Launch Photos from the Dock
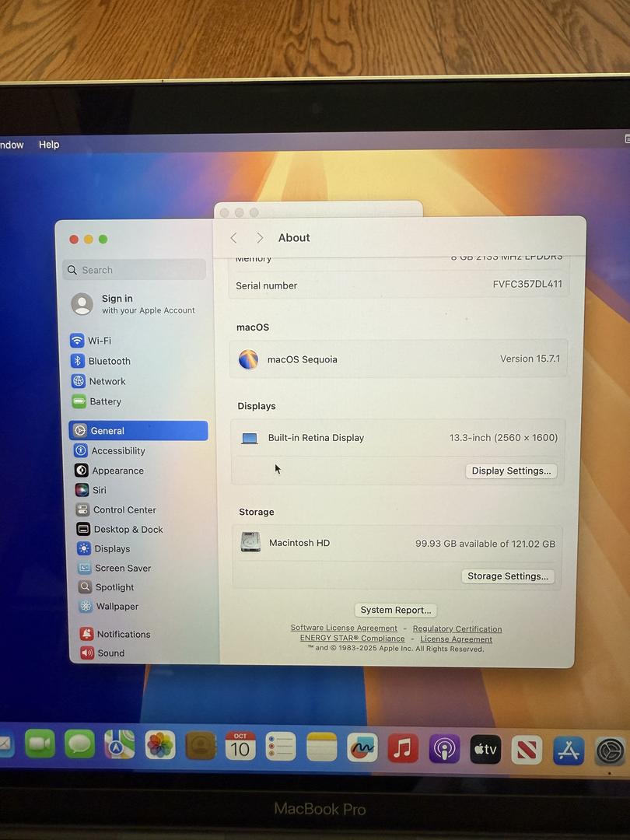The height and width of the screenshot is (840, 630). coord(160,747)
